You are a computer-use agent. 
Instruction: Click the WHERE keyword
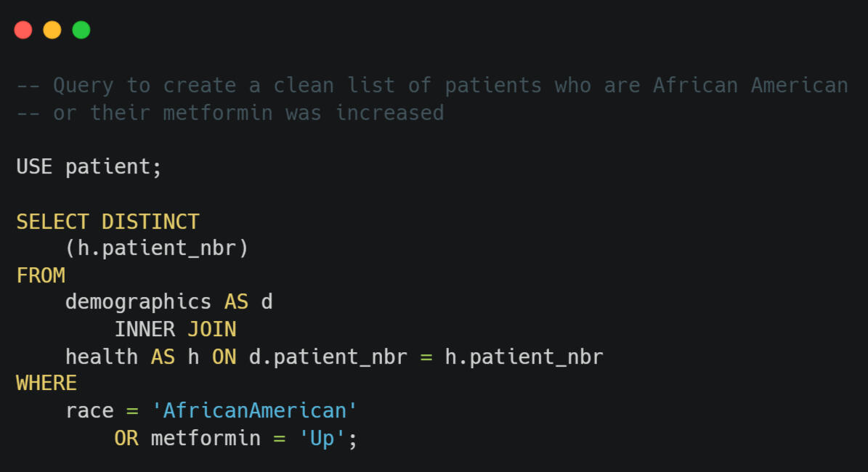tap(46, 383)
